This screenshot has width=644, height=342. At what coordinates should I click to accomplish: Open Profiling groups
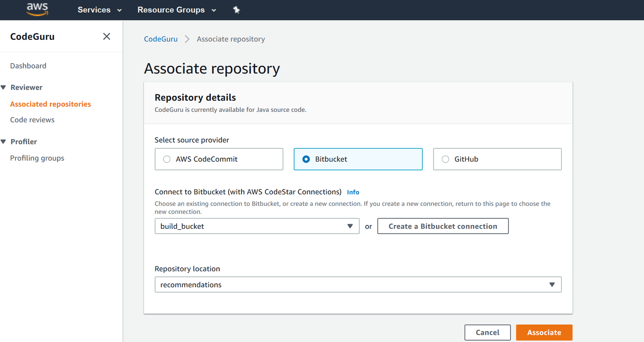(x=37, y=158)
